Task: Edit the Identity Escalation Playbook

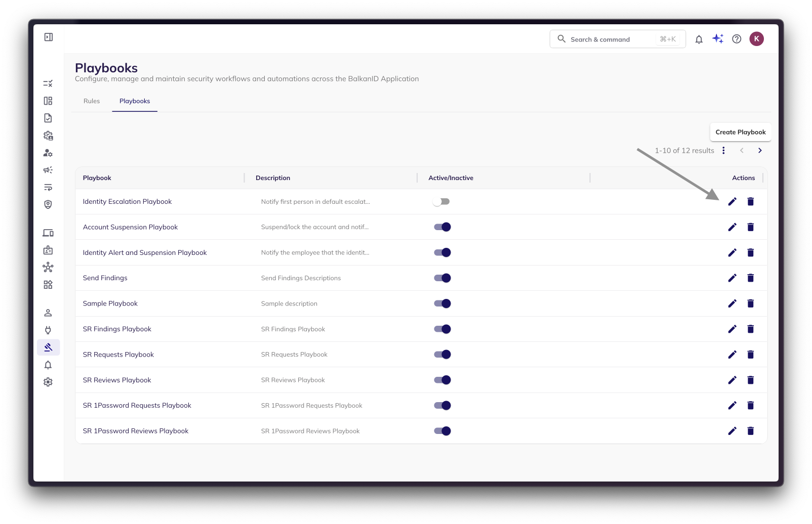Action: 732,202
